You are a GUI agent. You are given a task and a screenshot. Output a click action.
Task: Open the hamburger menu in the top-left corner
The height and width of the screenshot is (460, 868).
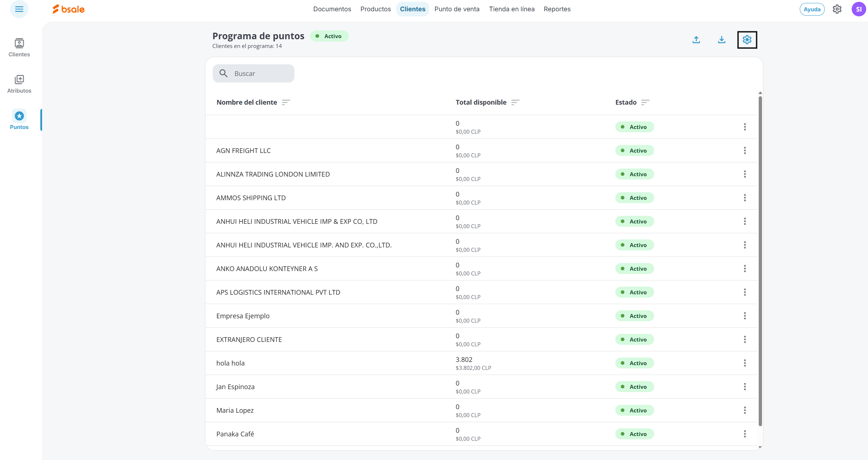19,9
